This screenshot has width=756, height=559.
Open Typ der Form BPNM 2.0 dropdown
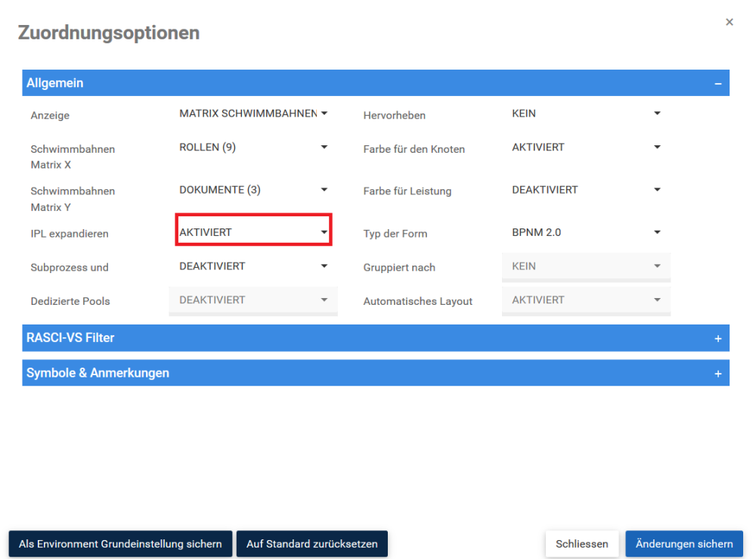(x=586, y=232)
